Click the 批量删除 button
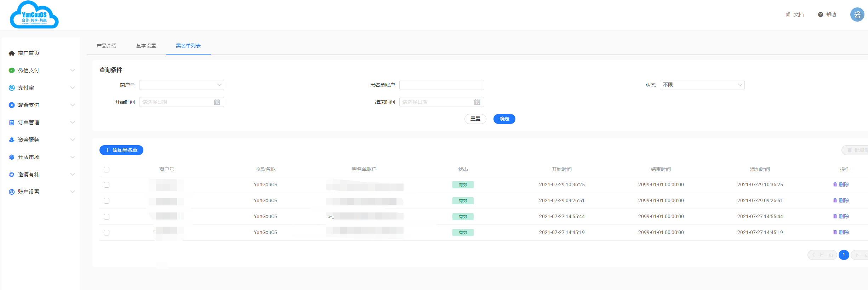The width and height of the screenshot is (868, 290). click(855, 150)
